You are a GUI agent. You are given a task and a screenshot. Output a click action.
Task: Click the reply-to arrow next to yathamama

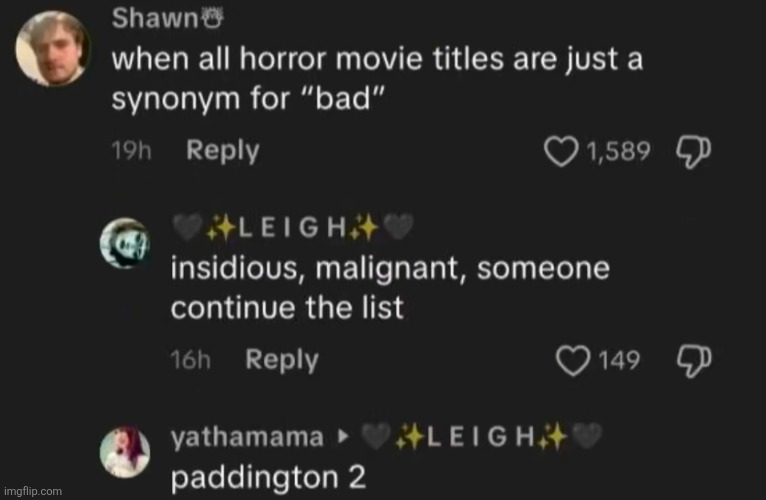(x=343, y=436)
